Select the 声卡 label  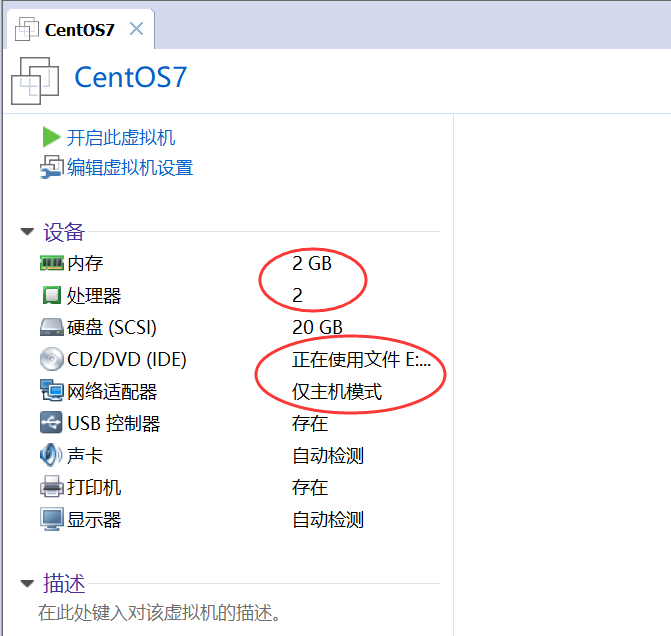[85, 455]
